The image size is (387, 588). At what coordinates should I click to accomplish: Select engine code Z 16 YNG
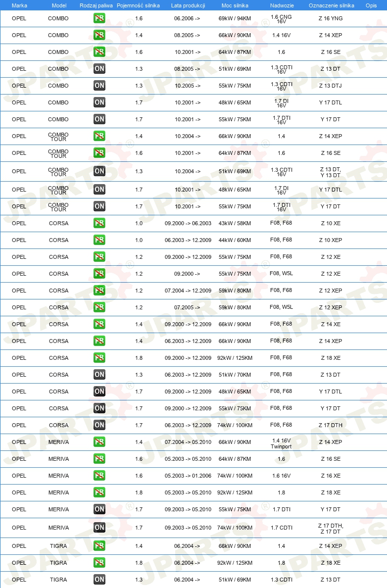click(x=331, y=18)
